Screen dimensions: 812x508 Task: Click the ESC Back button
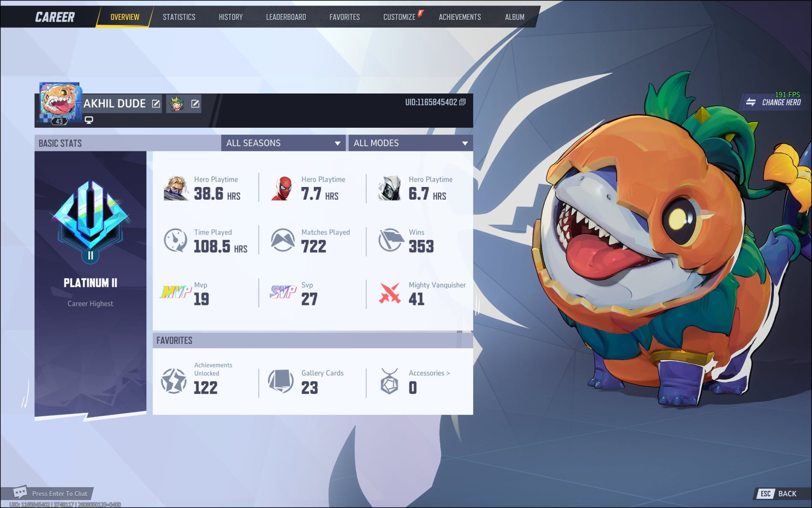point(778,494)
